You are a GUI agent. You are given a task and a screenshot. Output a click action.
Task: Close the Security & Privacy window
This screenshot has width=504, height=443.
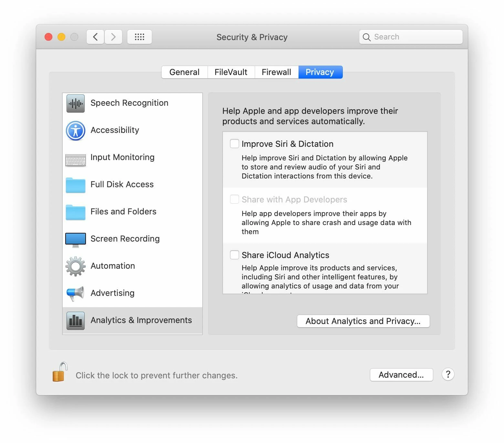pyautogui.click(x=48, y=37)
